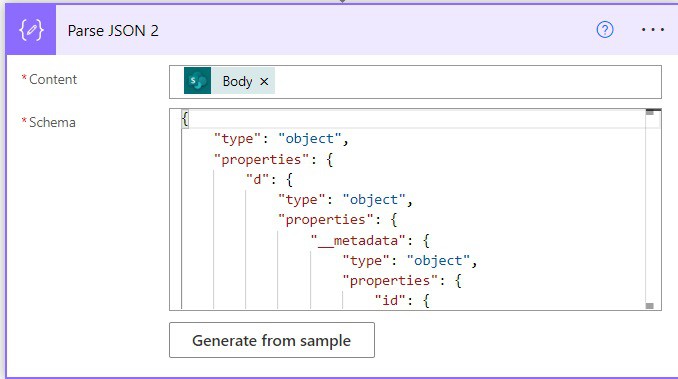The image size is (678, 379).
Task: Click the schema scrollbar top marker
Action: (649, 112)
